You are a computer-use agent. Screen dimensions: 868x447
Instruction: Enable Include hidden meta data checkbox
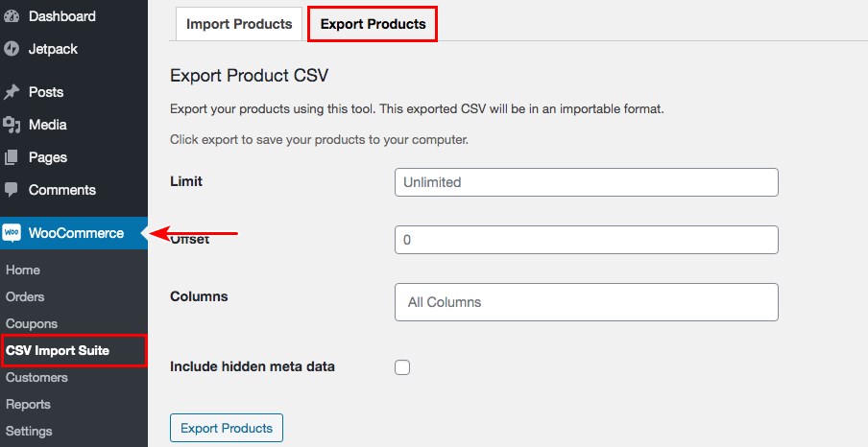pyautogui.click(x=402, y=367)
